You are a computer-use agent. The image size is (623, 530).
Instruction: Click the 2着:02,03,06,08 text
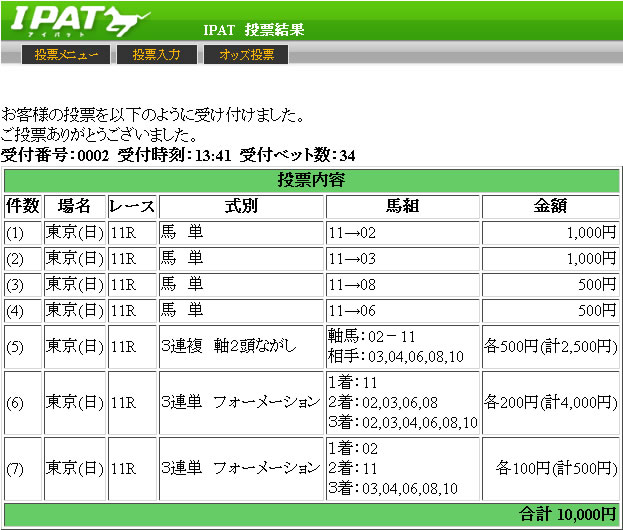pyautogui.click(x=383, y=403)
